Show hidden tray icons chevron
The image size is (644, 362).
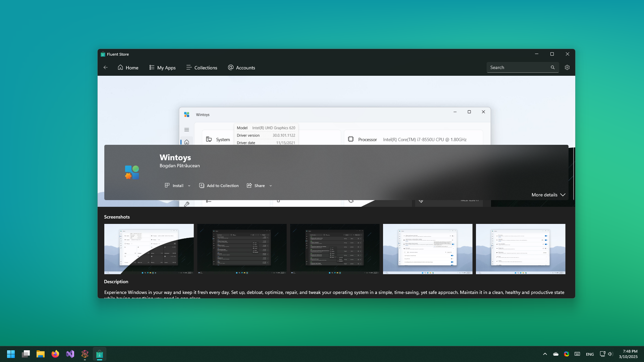click(x=545, y=354)
